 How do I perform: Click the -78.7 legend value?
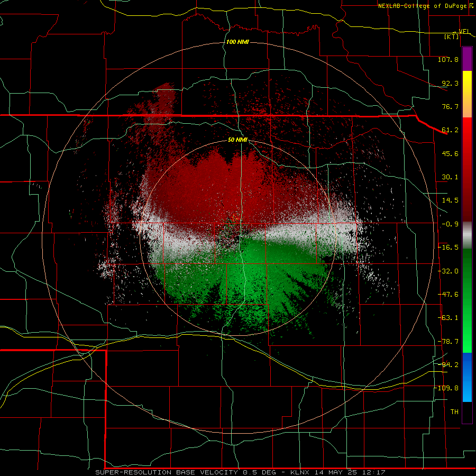click(x=448, y=342)
